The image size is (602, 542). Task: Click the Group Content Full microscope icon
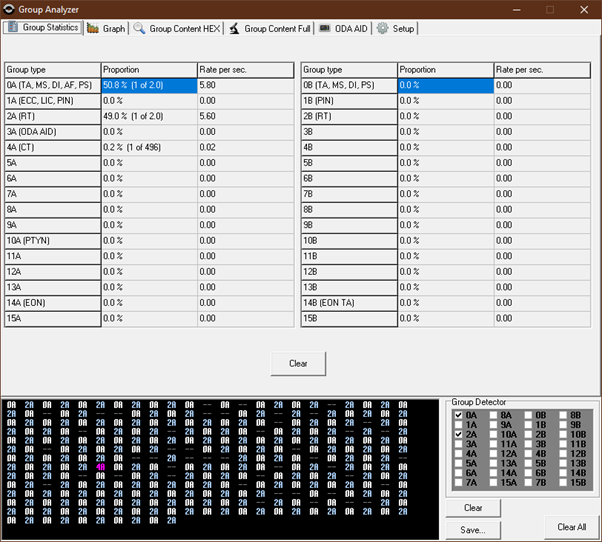(234, 29)
